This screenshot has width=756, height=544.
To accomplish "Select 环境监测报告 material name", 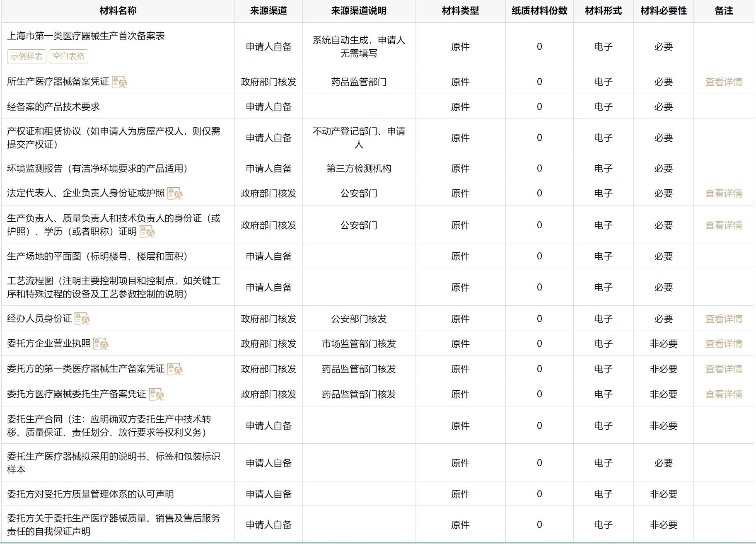I will [x=98, y=169].
